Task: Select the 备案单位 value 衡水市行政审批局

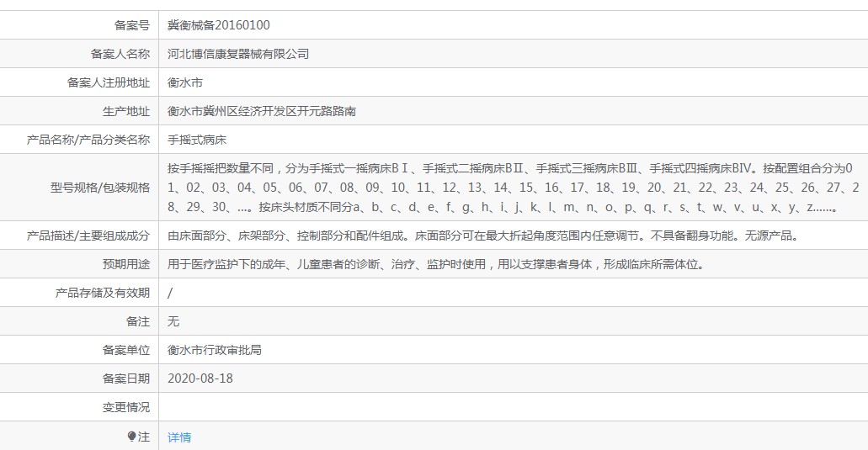Action: coord(214,350)
